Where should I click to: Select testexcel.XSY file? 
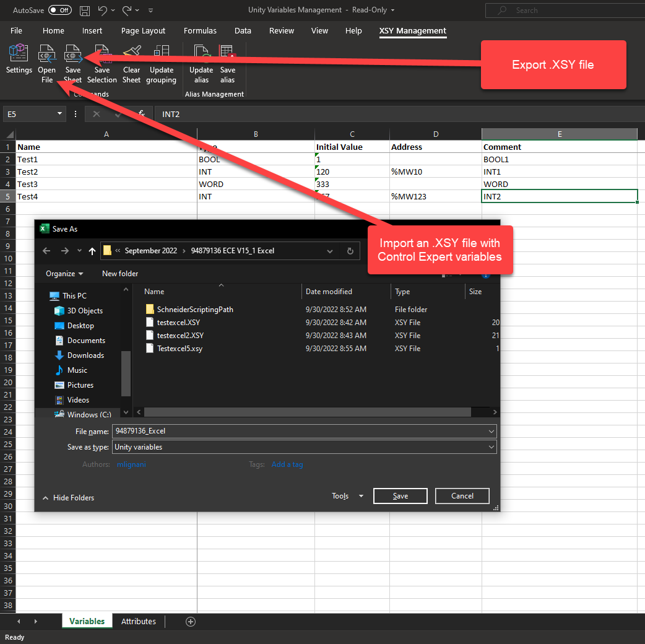(178, 323)
